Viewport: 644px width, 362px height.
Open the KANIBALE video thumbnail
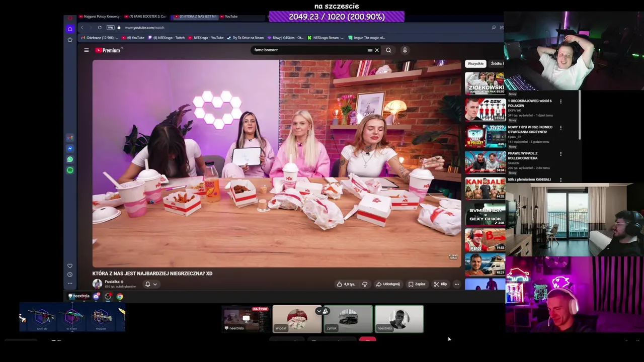(485, 188)
